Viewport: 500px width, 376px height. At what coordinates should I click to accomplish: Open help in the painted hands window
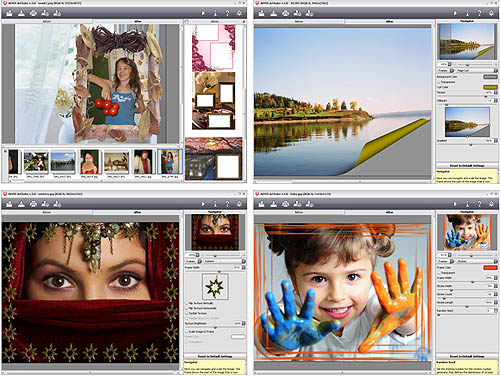point(479,204)
